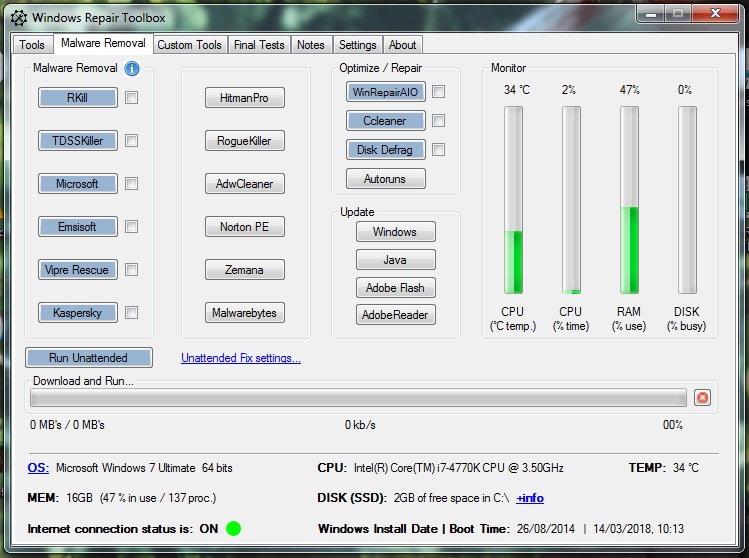Open the Final Tests tab

259,45
